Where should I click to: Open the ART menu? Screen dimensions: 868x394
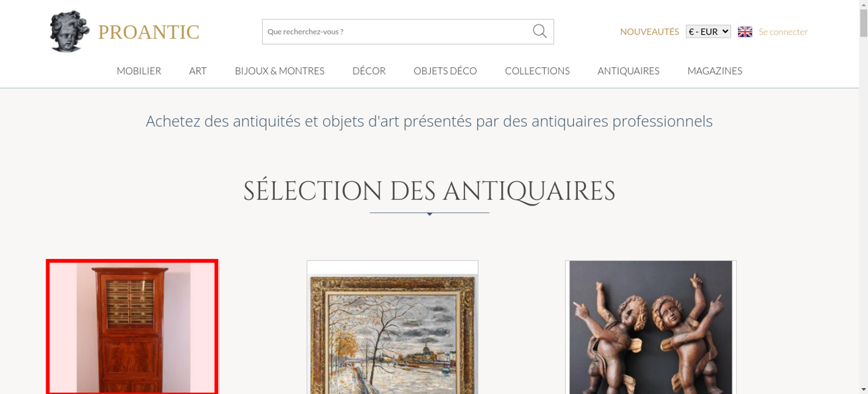198,71
